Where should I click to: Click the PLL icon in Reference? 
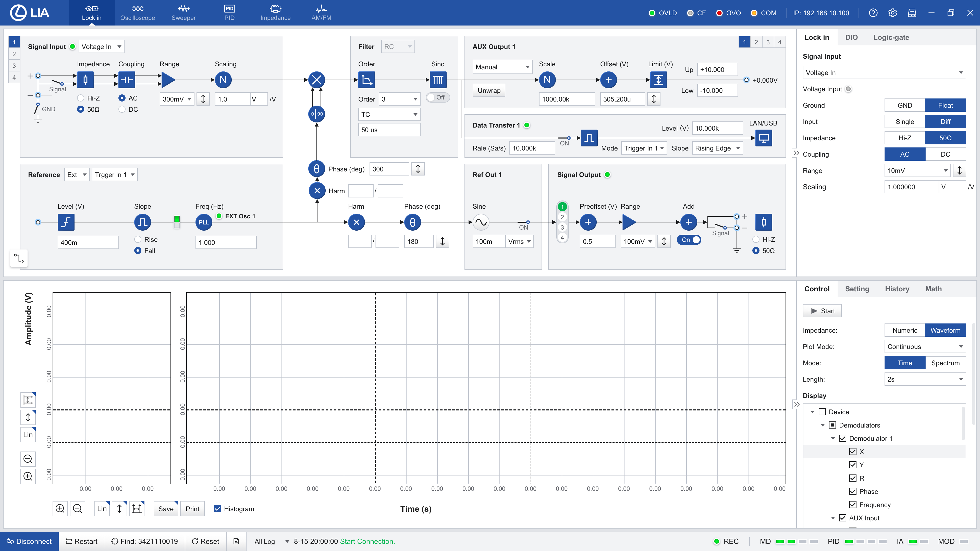204,222
